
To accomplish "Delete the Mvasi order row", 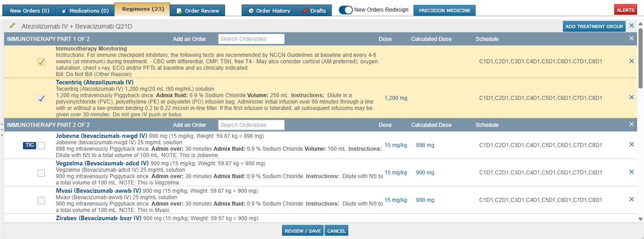I will (631, 199).
